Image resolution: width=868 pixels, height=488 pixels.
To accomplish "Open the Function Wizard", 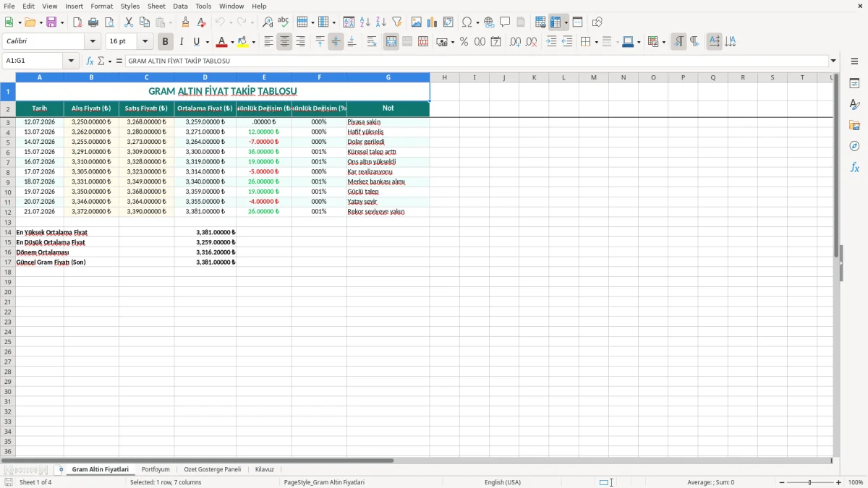I will tap(90, 61).
